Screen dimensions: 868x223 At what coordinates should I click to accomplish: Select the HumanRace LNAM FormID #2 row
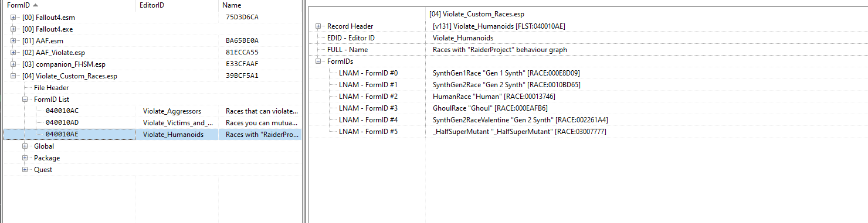[x=588, y=96]
